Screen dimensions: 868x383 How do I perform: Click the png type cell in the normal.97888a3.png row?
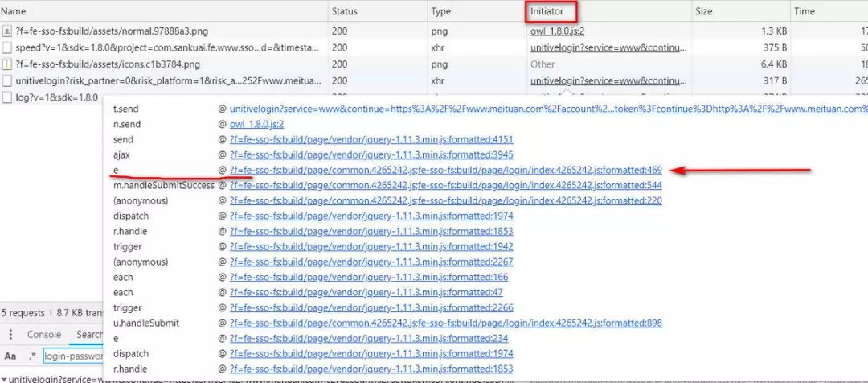(x=440, y=31)
